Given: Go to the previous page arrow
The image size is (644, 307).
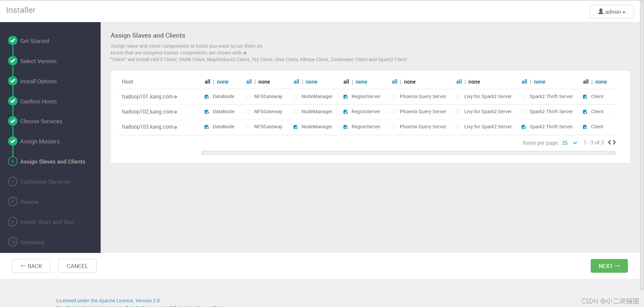Looking at the screenshot, I should point(609,142).
